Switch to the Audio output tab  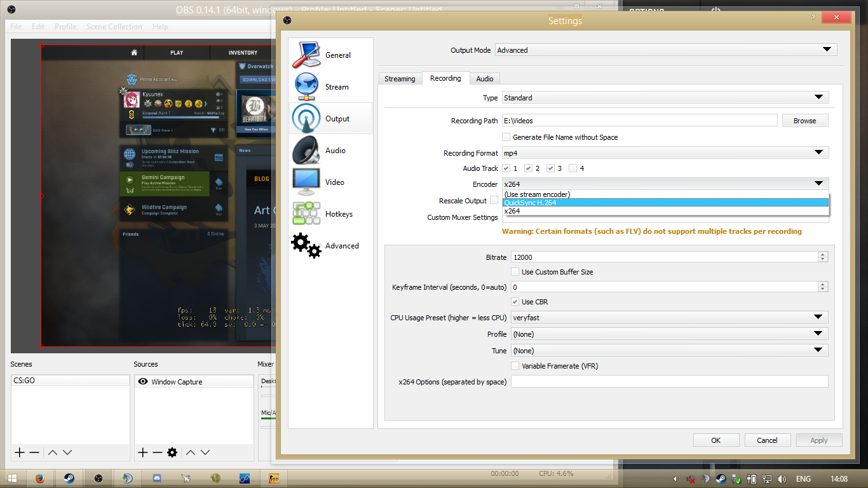485,79
